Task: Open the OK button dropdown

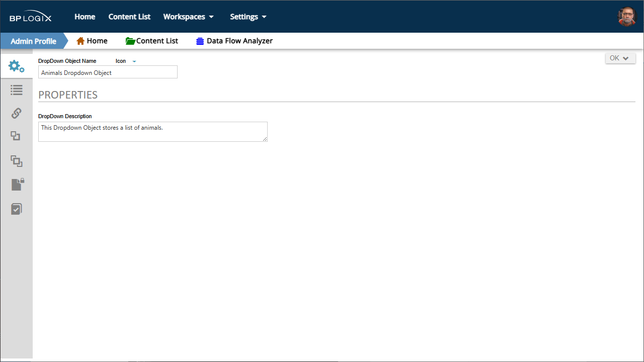Action: point(620,58)
